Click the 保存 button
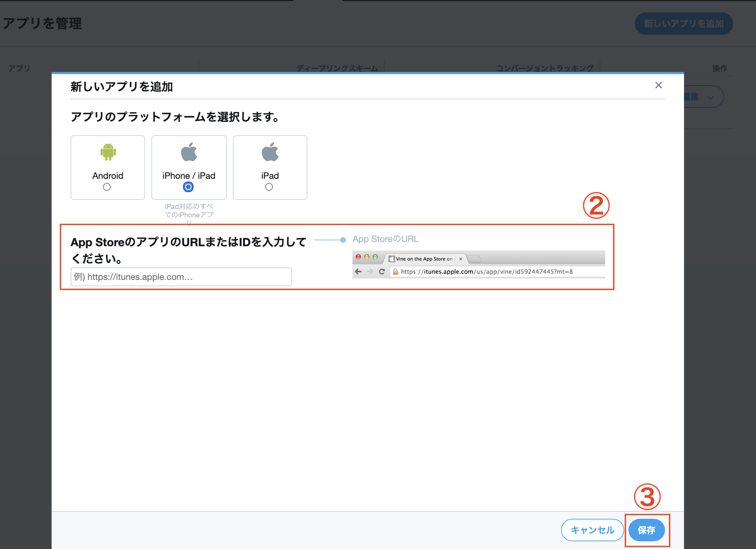 [647, 530]
